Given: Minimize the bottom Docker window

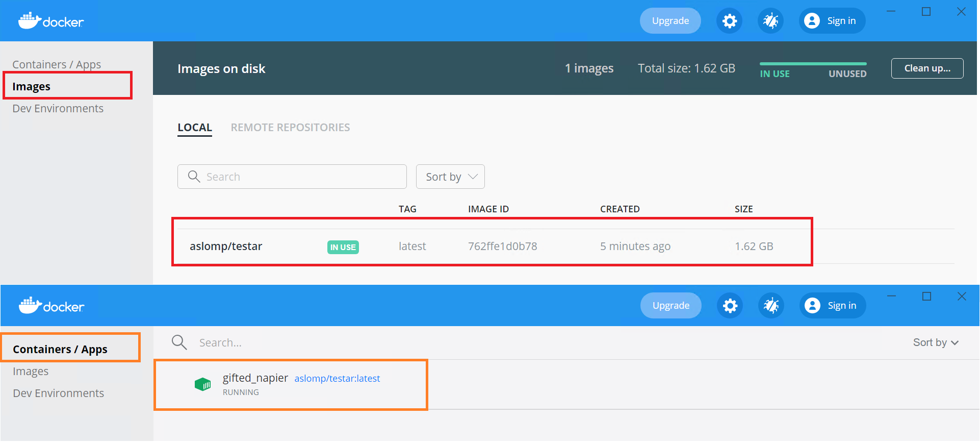Looking at the screenshot, I should pos(891,297).
